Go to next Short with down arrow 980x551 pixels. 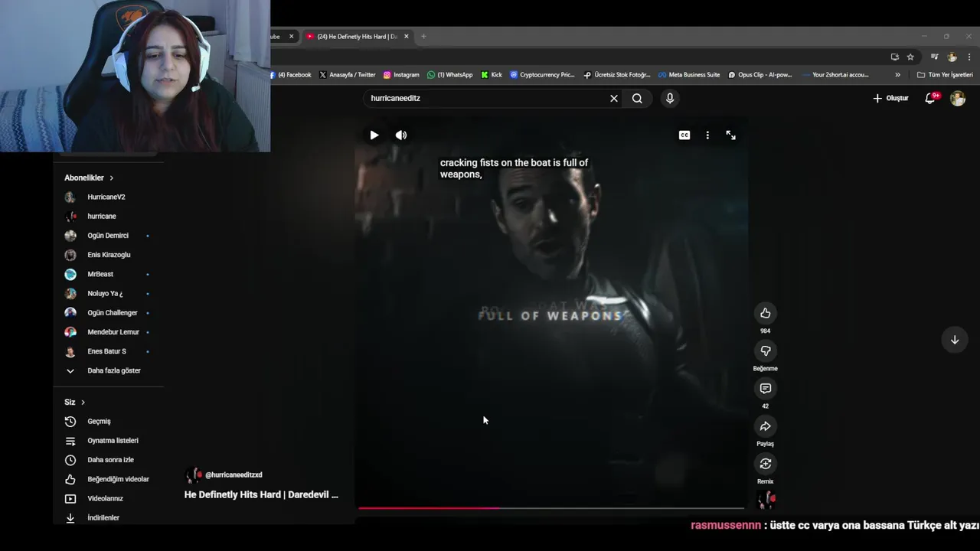pyautogui.click(x=955, y=340)
